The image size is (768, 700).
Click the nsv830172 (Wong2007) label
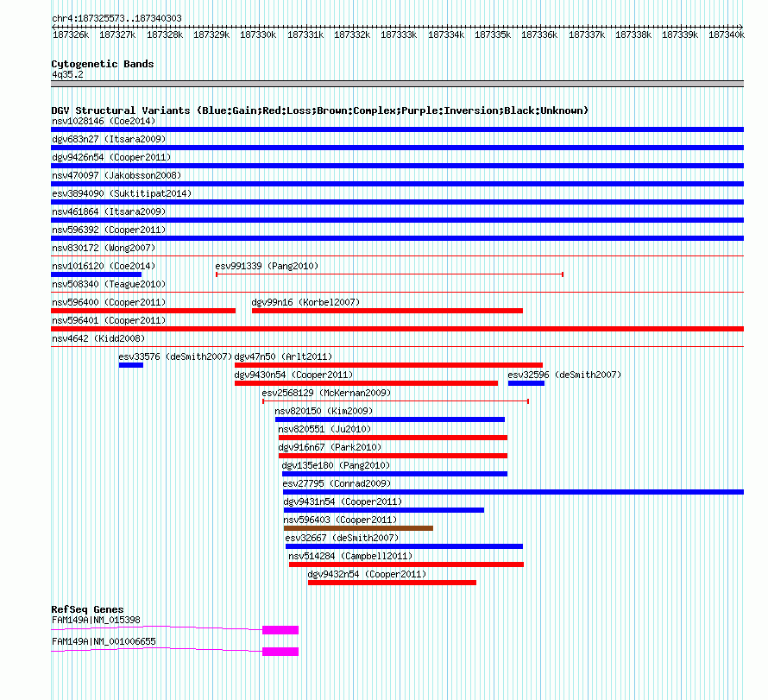click(104, 248)
